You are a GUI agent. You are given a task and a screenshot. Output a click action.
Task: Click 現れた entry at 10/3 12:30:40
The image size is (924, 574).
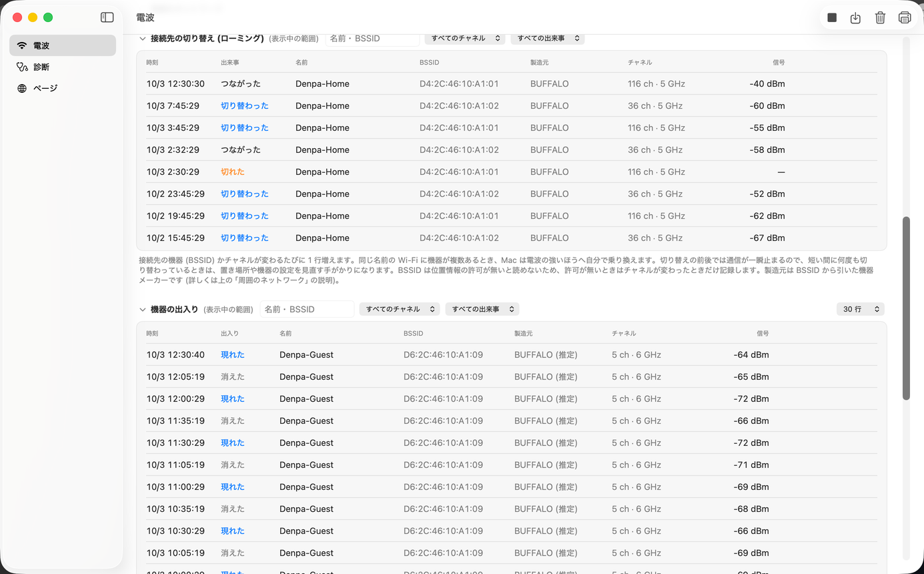(x=233, y=354)
